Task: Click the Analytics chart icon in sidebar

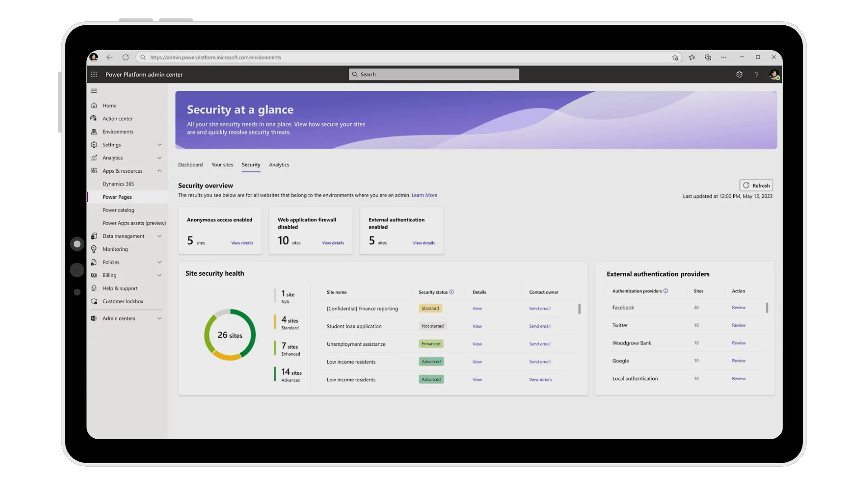Action: pyautogui.click(x=94, y=158)
